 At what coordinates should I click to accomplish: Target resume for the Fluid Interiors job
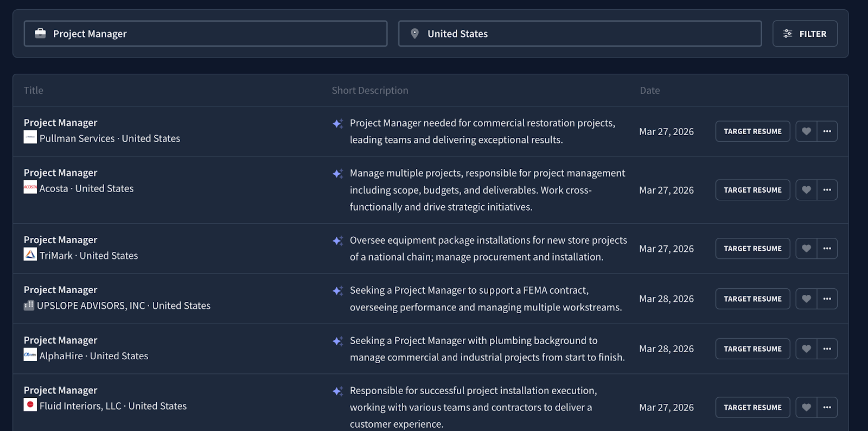click(x=752, y=408)
